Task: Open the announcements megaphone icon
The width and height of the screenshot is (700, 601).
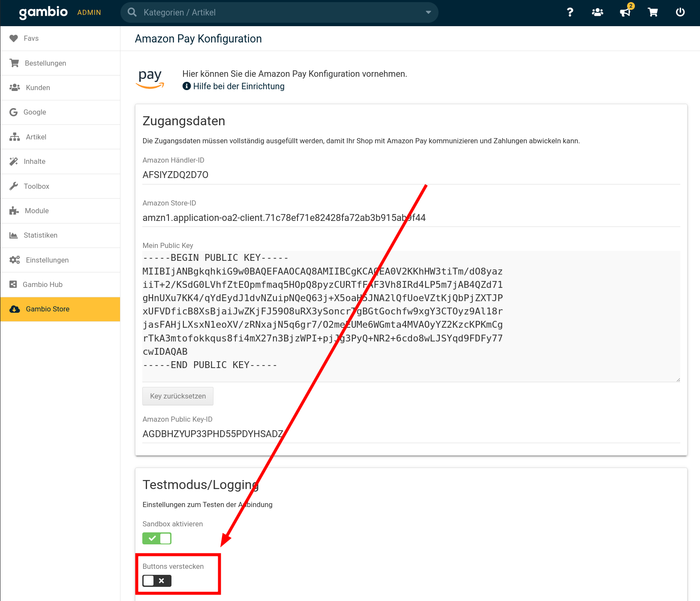Action: click(x=625, y=12)
